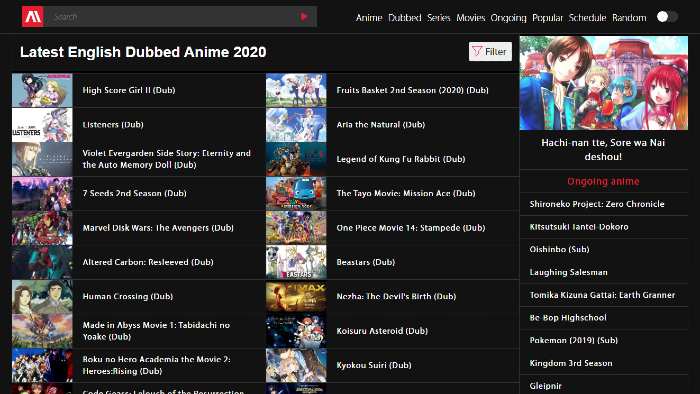Open Laughing Salesman in ongoing list
Image resolution: width=700 pixels, height=394 pixels.
(x=568, y=272)
